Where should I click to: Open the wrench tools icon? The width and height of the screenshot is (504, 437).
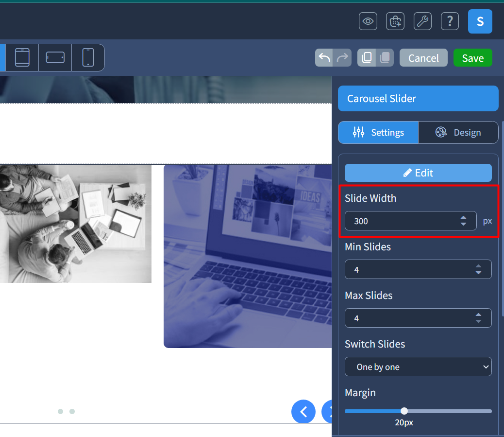pyautogui.click(x=422, y=21)
